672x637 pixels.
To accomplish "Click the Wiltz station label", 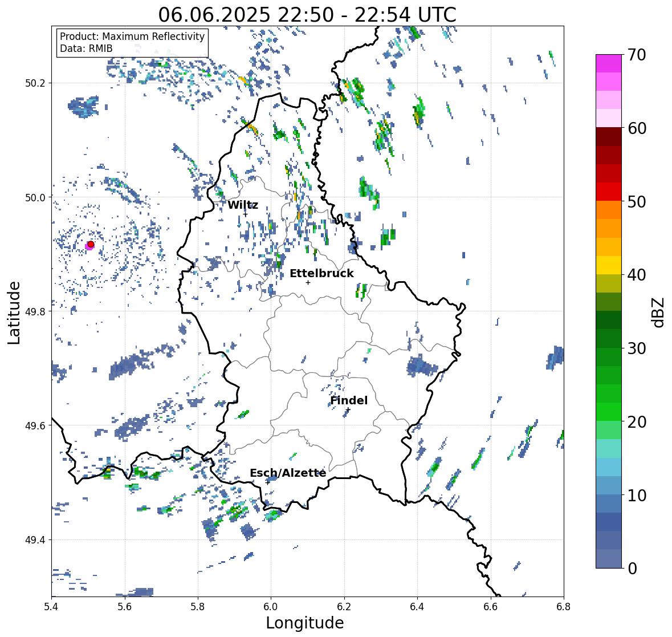I will point(243,205).
